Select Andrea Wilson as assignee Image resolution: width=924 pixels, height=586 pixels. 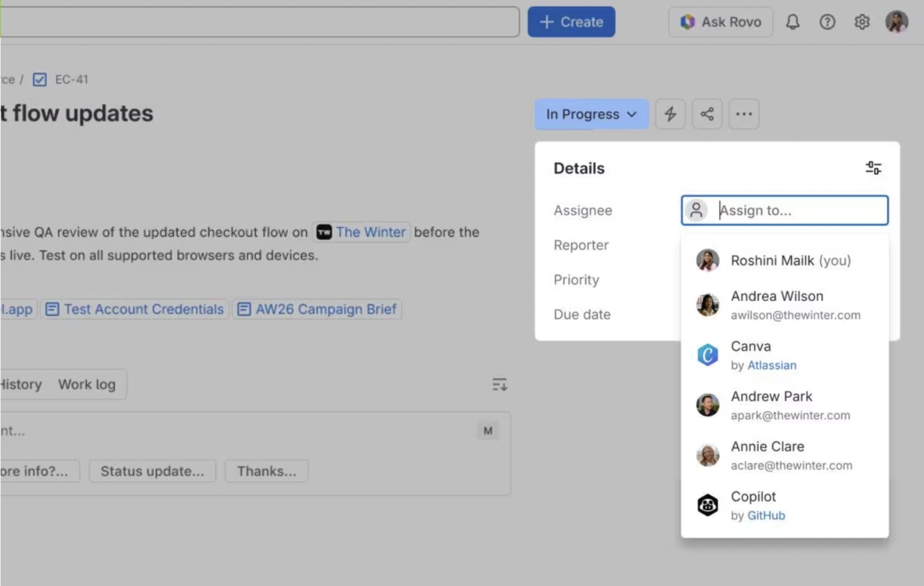coord(785,305)
